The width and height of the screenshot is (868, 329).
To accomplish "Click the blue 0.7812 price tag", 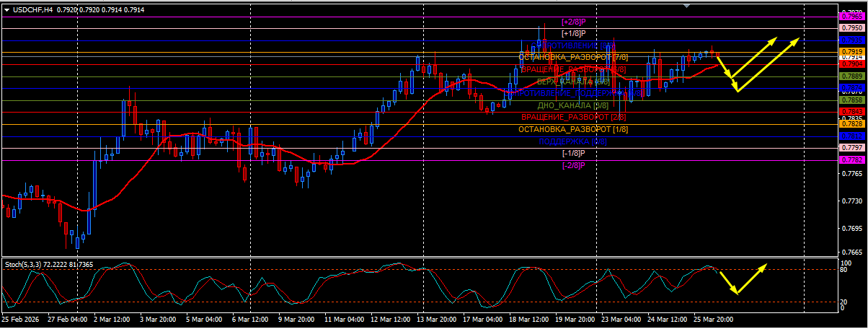I will (851, 136).
